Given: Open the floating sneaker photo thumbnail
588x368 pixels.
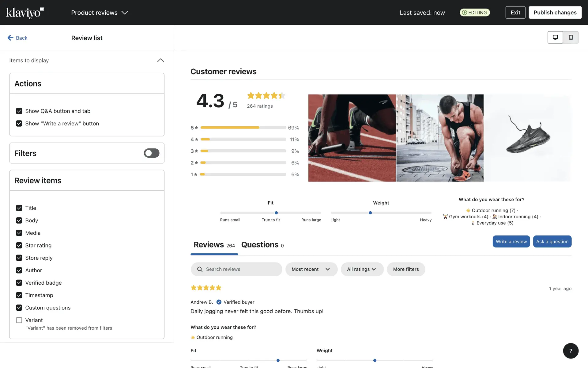Looking at the screenshot, I should pos(528,138).
